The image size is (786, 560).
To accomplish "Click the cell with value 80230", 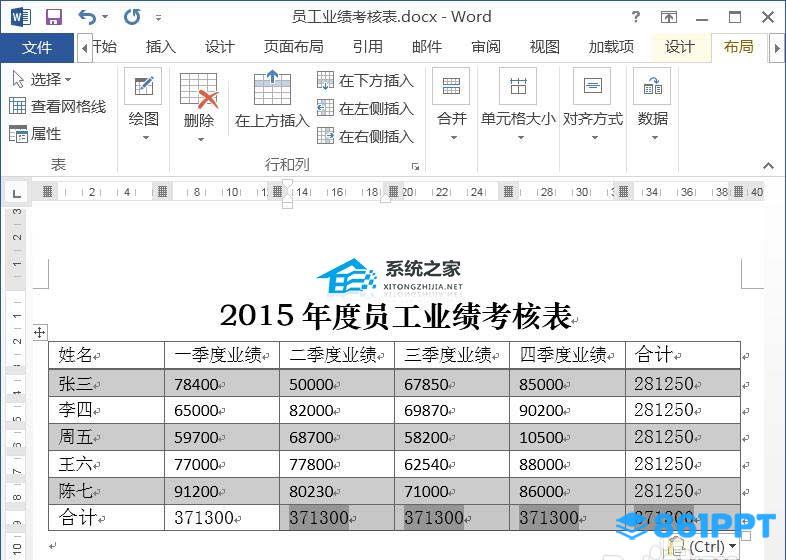I will coord(337,491).
